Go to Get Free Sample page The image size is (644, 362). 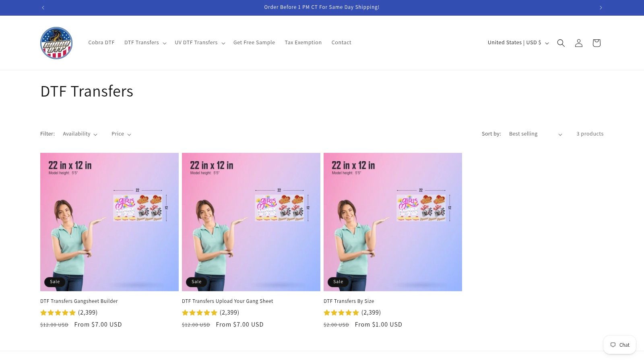pos(254,43)
